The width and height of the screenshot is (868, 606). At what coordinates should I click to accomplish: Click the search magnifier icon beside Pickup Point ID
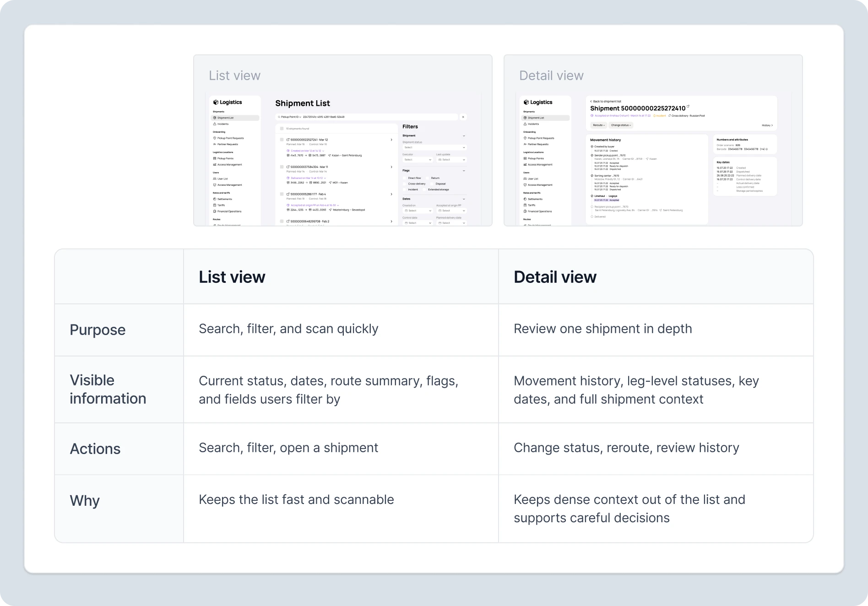point(278,117)
